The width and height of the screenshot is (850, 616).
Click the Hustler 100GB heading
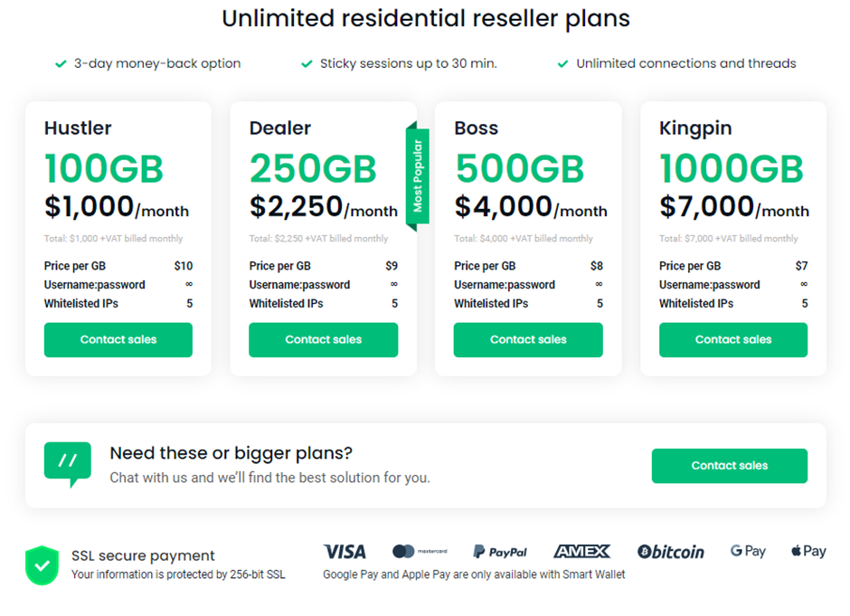coord(104,169)
